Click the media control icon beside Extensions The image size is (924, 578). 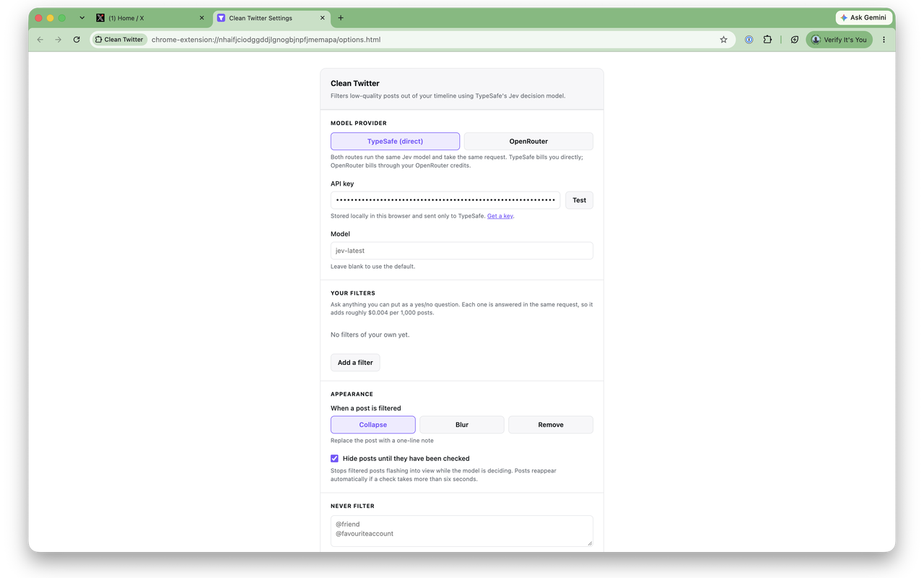click(794, 40)
